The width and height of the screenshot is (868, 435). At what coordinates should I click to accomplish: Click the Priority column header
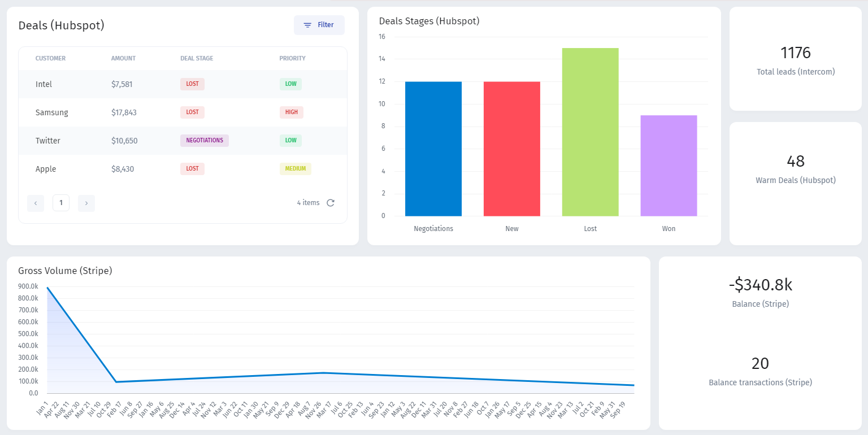[292, 58]
